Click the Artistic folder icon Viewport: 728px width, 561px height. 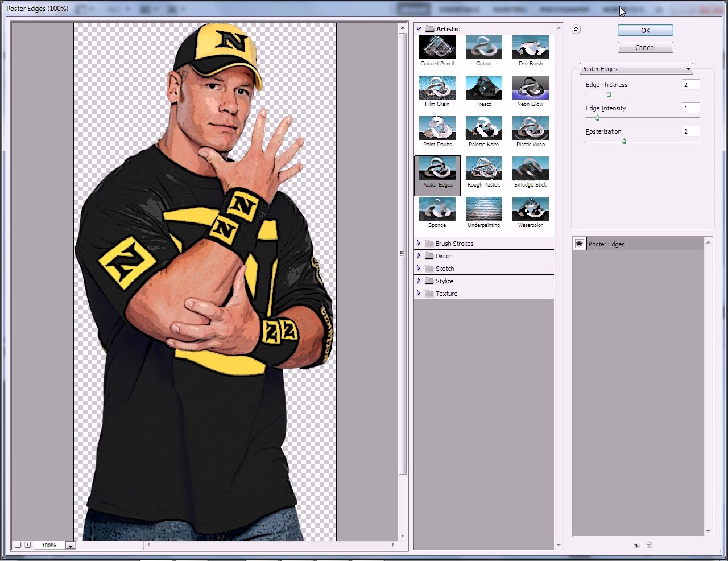[430, 28]
